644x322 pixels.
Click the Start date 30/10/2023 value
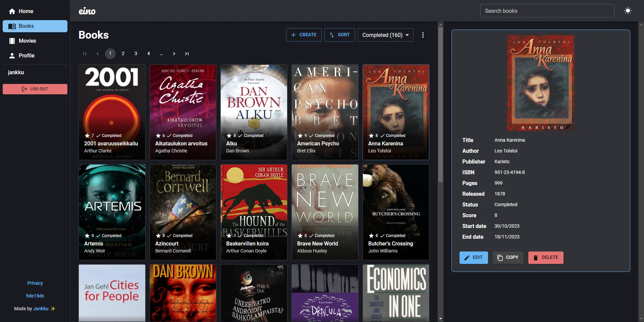[x=507, y=226]
